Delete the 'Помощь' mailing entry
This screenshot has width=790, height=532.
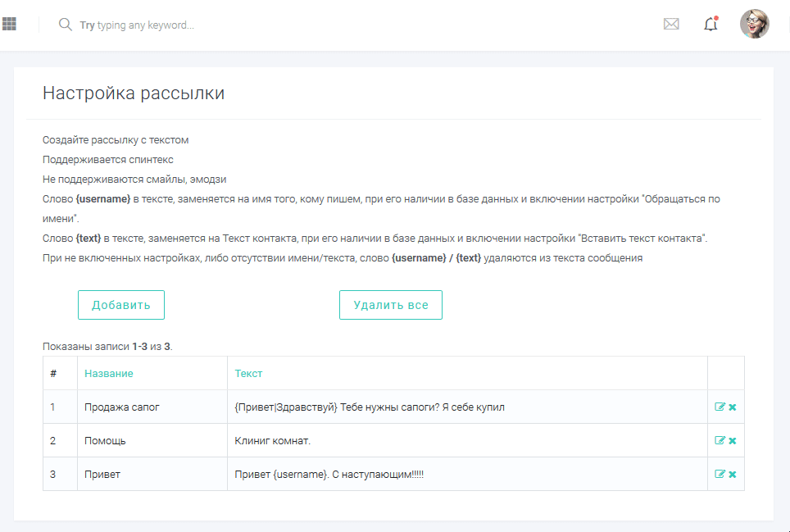click(x=733, y=440)
